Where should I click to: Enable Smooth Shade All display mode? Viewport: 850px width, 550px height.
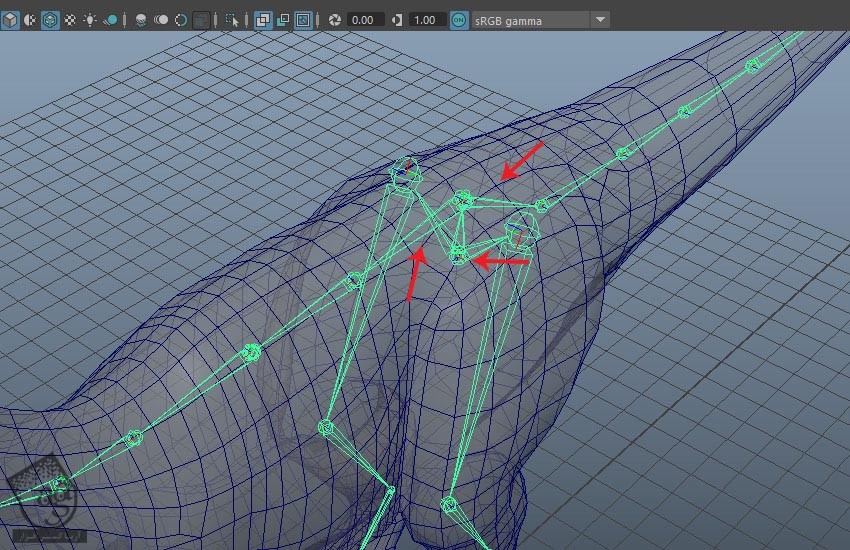(x=30, y=19)
